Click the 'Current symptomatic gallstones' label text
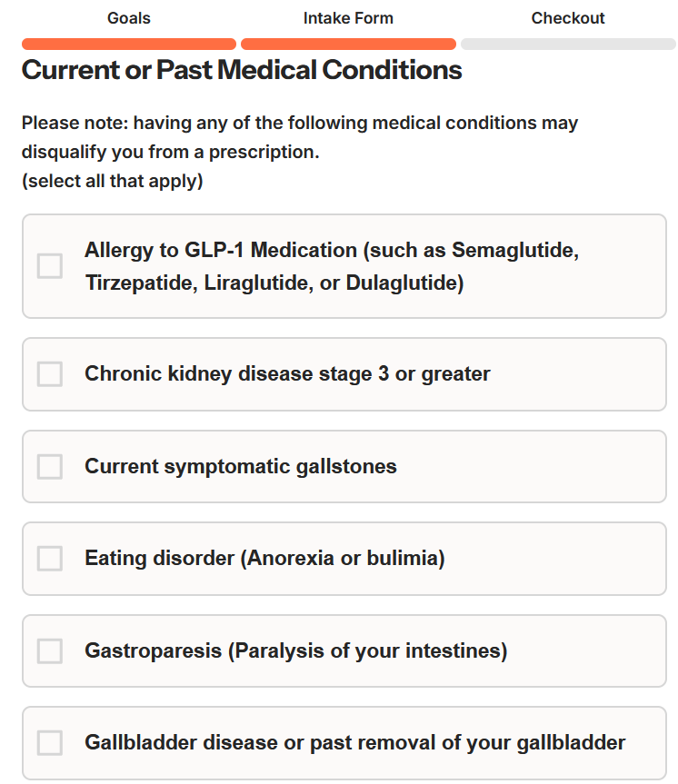678x784 pixels. (241, 467)
